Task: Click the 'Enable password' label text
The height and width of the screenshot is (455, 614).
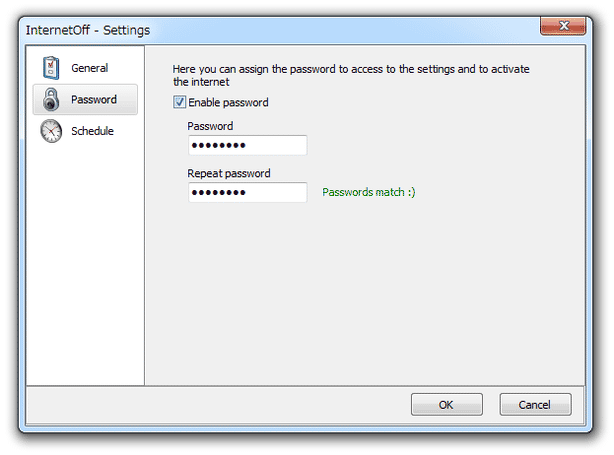Action: click(x=228, y=103)
